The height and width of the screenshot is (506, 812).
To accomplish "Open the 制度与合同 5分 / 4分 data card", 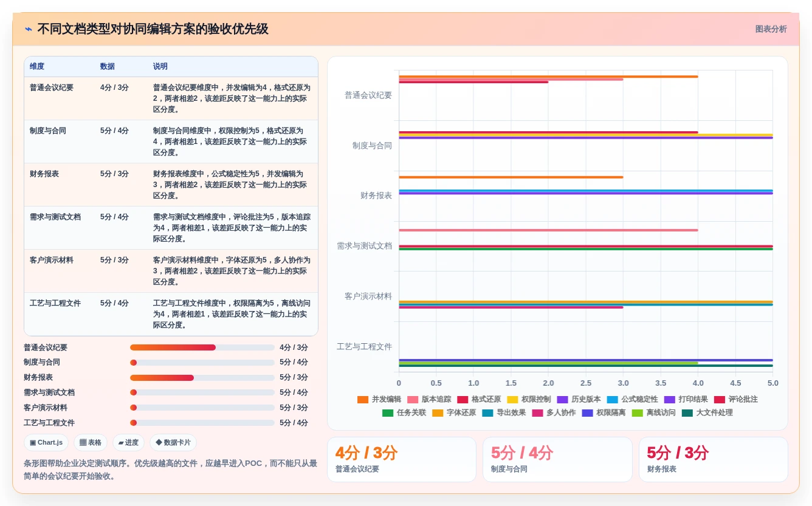I will point(557,460).
